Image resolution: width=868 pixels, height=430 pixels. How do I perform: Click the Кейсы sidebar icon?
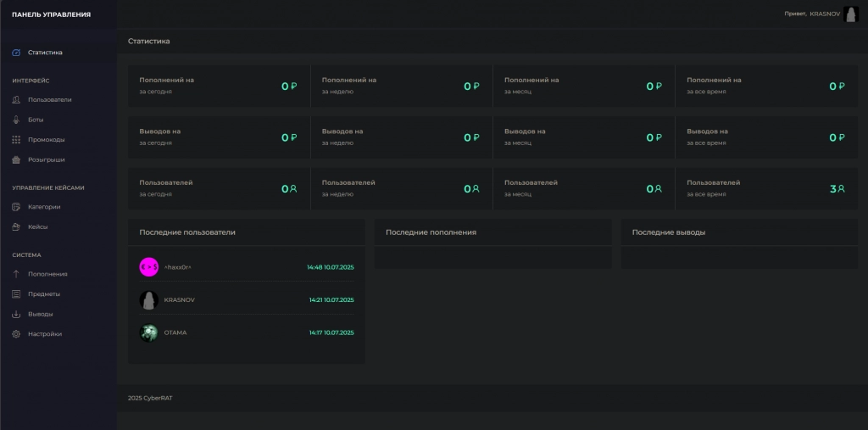[16, 226]
